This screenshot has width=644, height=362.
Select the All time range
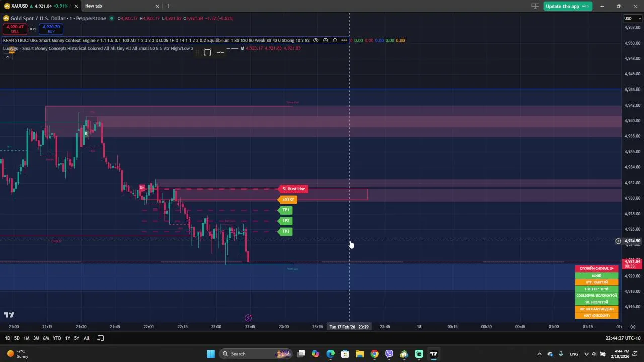pos(86,338)
